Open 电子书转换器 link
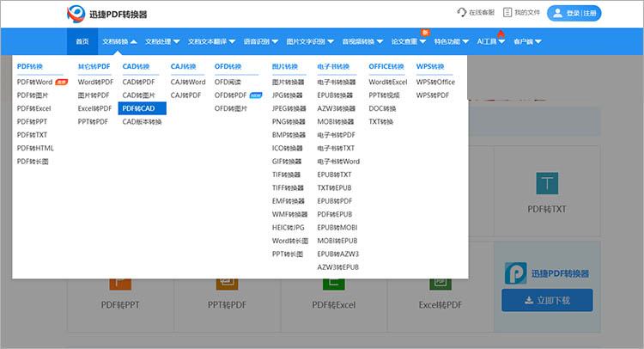This screenshot has width=644, height=349. 337,82
